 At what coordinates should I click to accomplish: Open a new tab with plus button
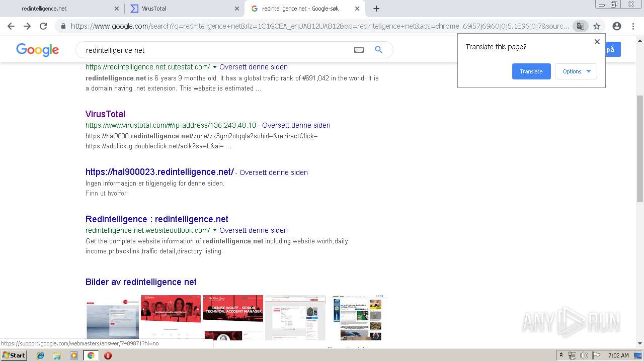point(376,9)
